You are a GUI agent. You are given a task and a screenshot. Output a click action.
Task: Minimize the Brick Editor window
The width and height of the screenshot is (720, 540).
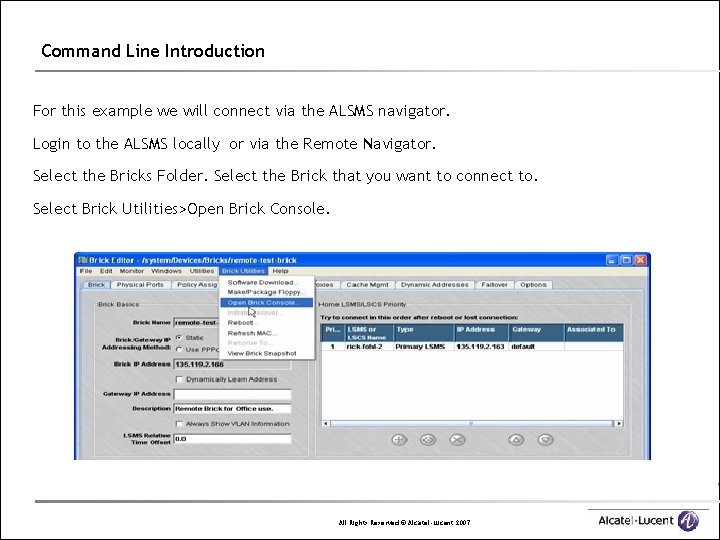[x=611, y=260]
